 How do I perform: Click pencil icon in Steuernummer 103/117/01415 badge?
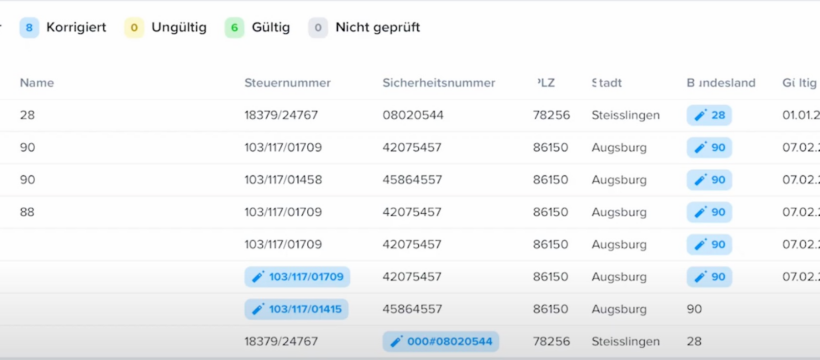tap(258, 309)
